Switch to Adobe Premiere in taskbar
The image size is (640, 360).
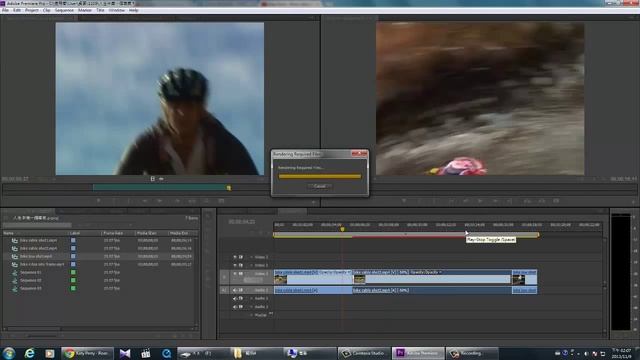coord(418,353)
